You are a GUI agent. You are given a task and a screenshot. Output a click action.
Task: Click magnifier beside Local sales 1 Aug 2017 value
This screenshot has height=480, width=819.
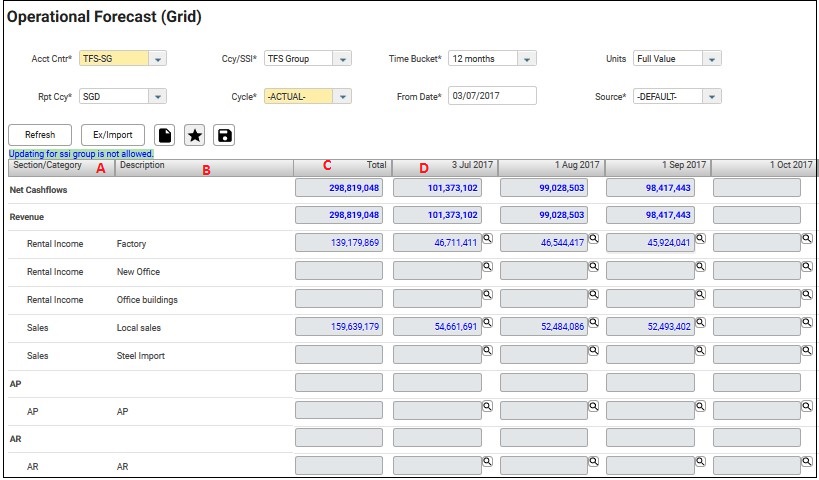[594, 323]
